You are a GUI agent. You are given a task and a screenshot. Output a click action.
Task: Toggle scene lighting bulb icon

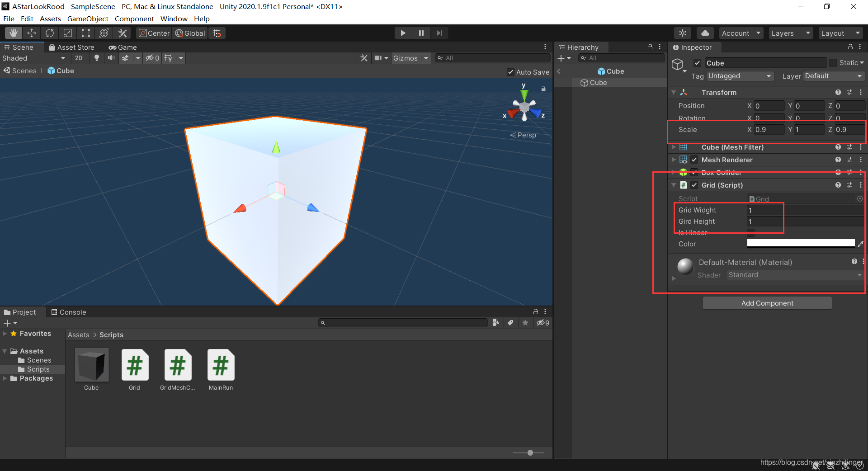[x=96, y=58]
